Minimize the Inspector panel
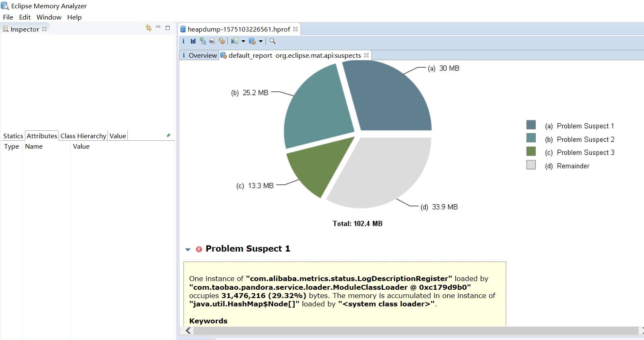Viewport: 644px width, 340px height. (158, 27)
